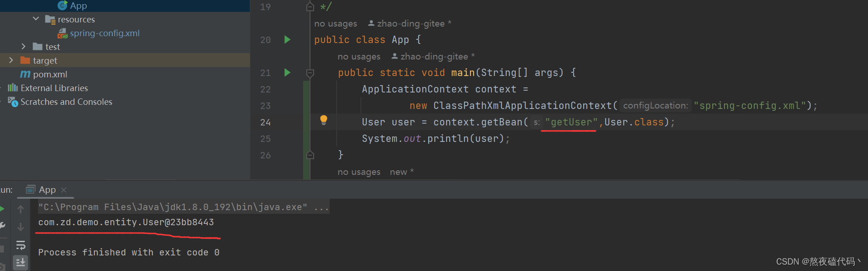This screenshot has height=271, width=868.
Task: Click the Down the Stack Trace arrow
Action: pyautogui.click(x=21, y=227)
